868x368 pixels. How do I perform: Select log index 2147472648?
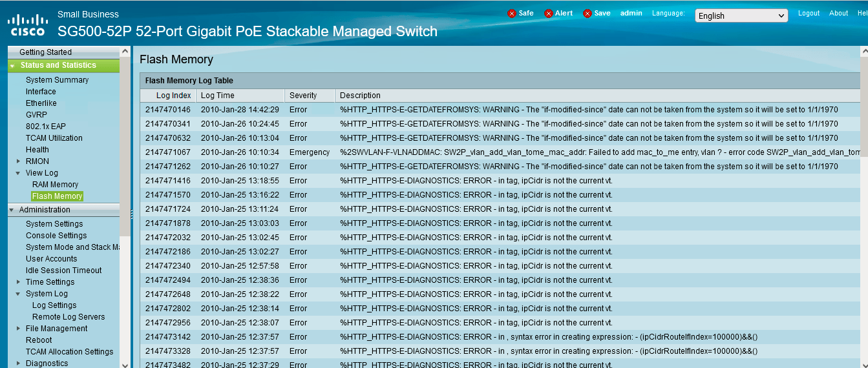(x=168, y=294)
